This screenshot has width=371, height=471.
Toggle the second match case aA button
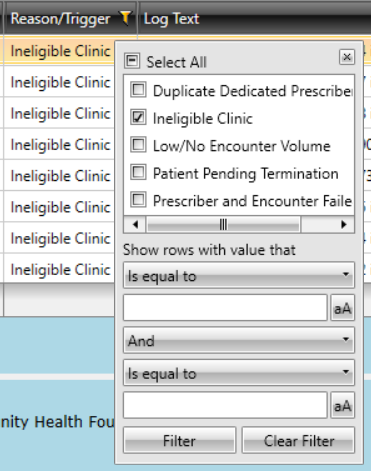point(342,405)
